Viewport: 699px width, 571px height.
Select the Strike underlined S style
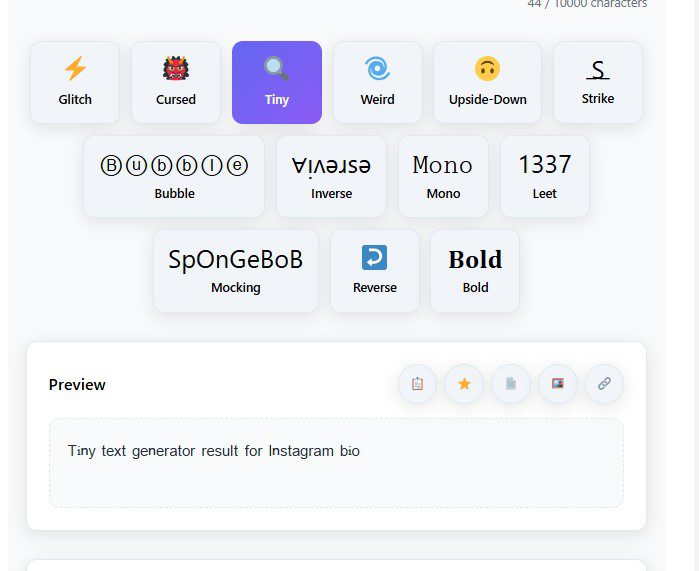pos(598,82)
